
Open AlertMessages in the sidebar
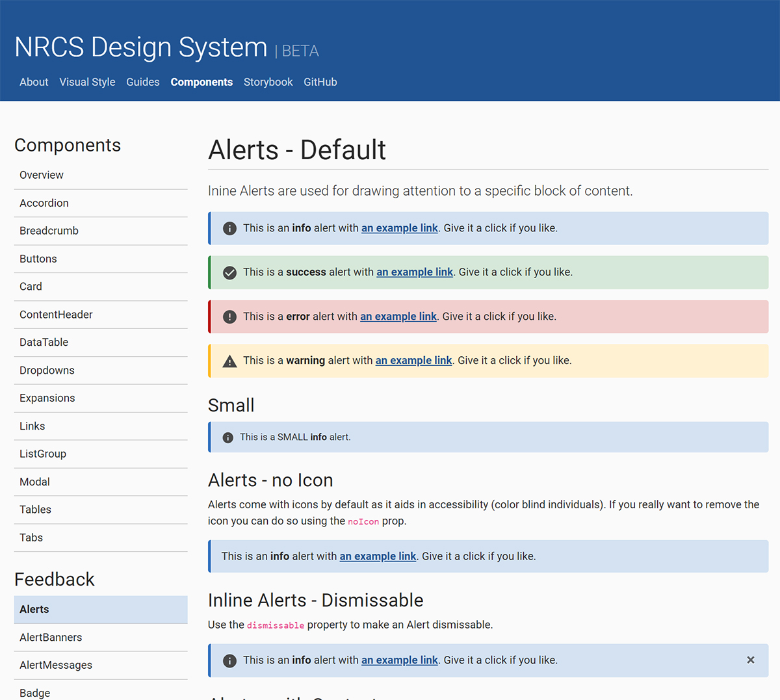pos(101,666)
